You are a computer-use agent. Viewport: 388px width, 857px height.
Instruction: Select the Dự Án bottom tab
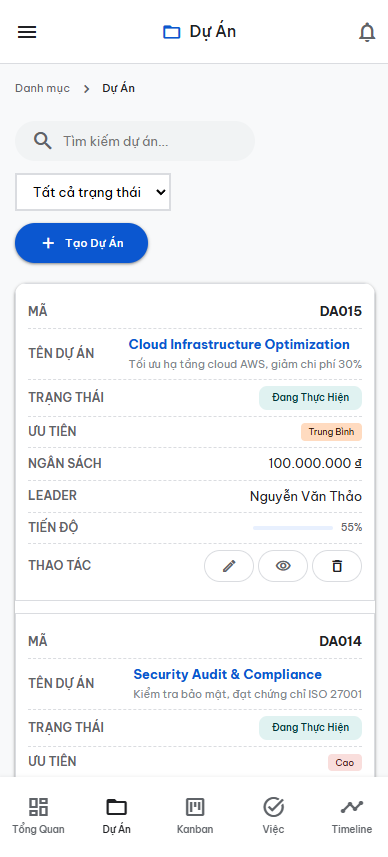click(x=116, y=815)
